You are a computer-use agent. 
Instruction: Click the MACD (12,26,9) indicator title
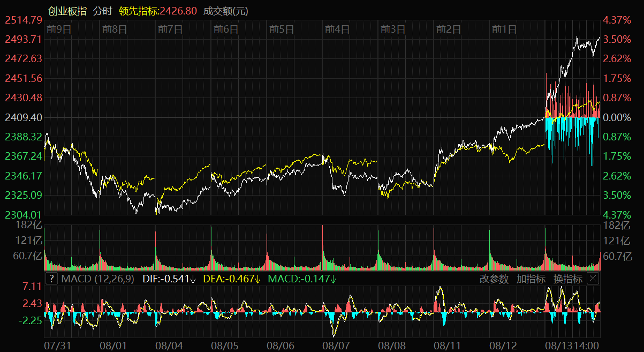[97, 279]
